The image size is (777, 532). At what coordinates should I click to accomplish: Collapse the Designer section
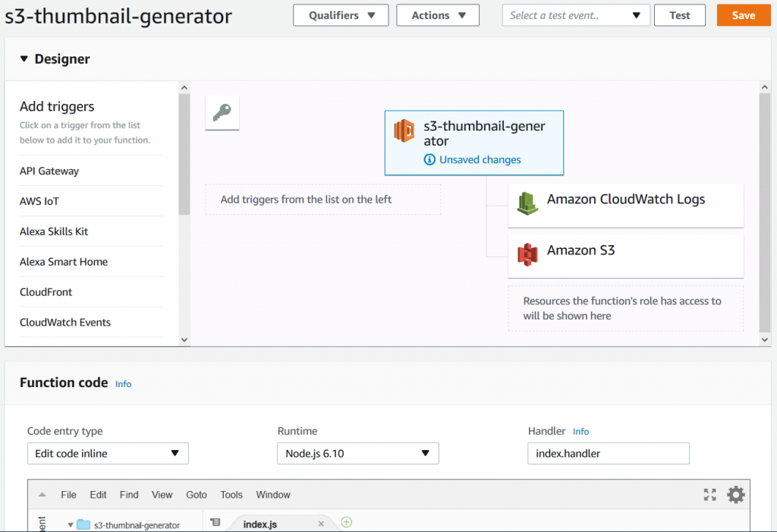click(24, 59)
